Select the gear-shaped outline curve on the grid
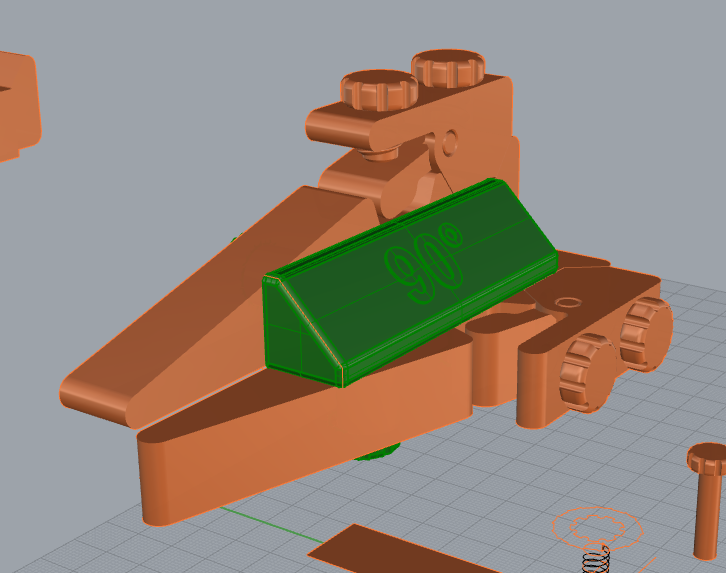This screenshot has width=726, height=573. [597, 527]
